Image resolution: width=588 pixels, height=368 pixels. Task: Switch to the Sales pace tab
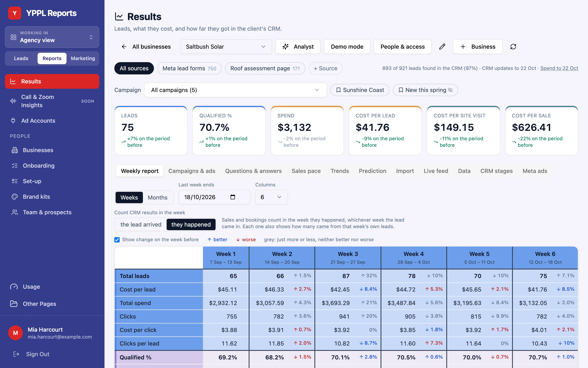coord(306,171)
